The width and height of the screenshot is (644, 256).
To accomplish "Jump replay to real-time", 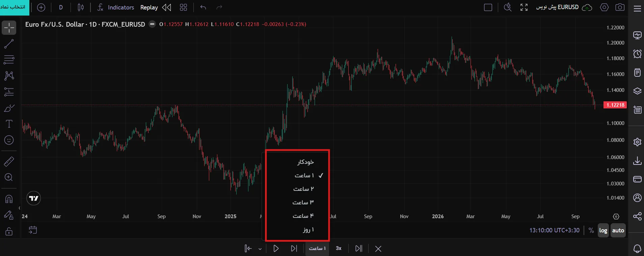I will (x=359, y=249).
